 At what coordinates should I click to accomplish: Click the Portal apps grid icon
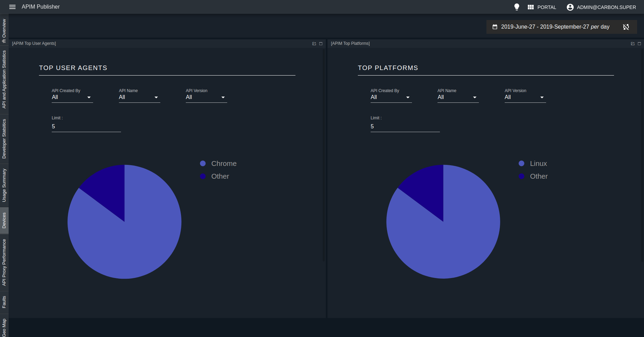(x=531, y=7)
